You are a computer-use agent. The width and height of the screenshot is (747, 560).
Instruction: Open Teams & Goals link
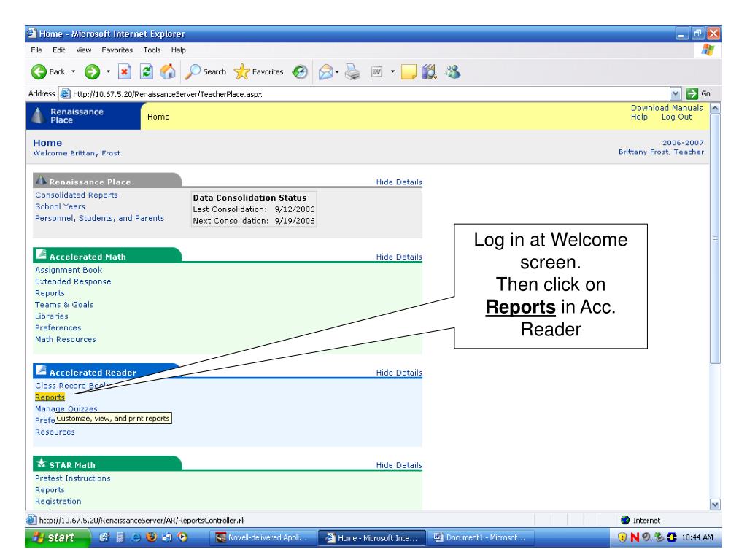click(x=64, y=304)
